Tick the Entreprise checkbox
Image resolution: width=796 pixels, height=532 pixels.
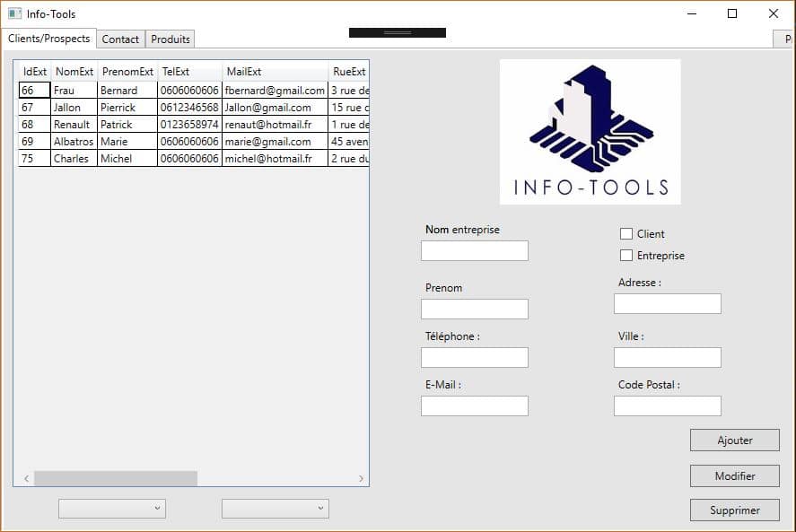[625, 255]
